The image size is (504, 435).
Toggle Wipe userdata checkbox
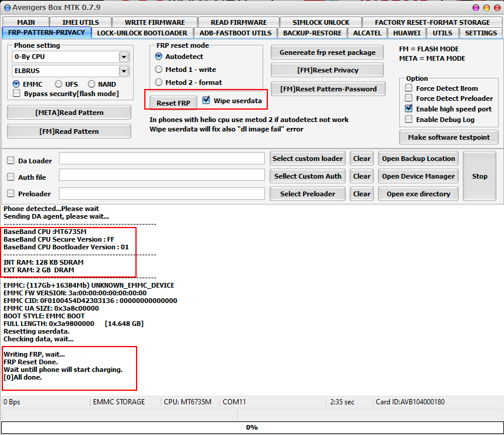tap(206, 100)
